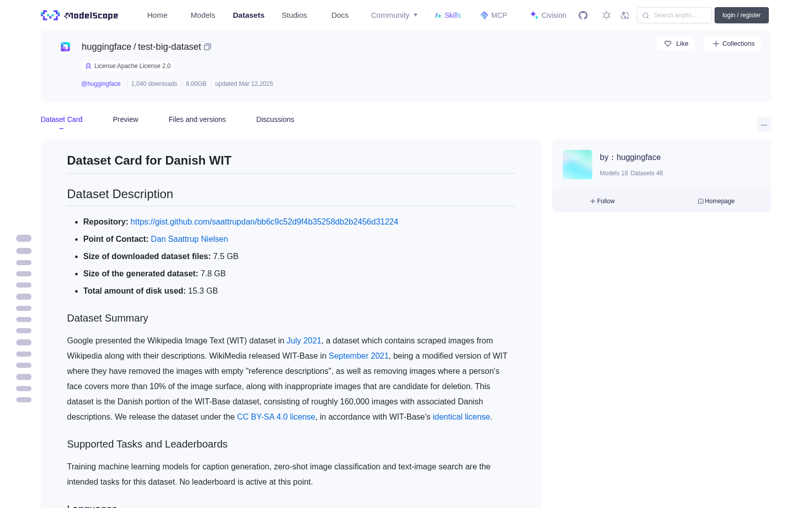Go to Home in the navigation

click(157, 15)
